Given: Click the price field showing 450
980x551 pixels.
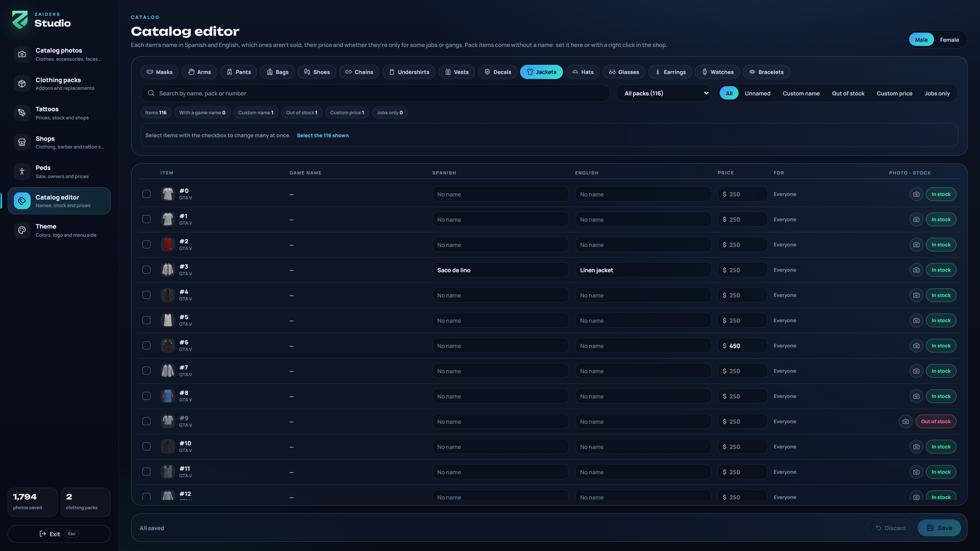Looking at the screenshot, I should tap(742, 346).
